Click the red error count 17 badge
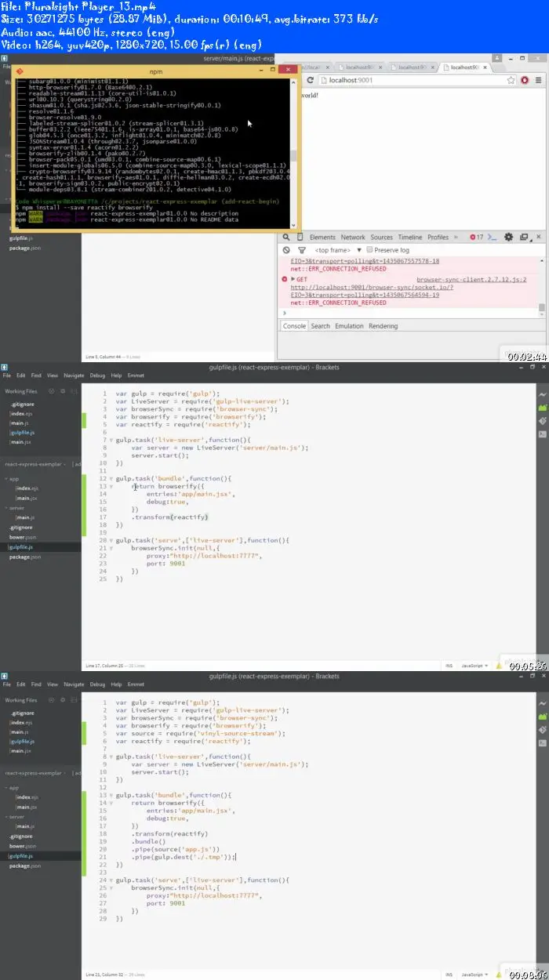Image resolution: width=549 pixels, height=980 pixels. 476,237
